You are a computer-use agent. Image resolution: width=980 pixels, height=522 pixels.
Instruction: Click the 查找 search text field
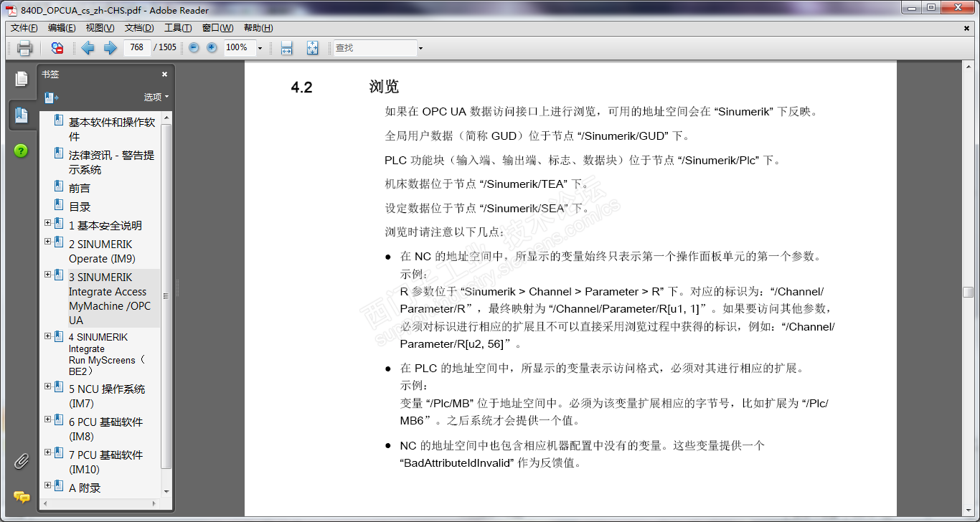[x=374, y=48]
